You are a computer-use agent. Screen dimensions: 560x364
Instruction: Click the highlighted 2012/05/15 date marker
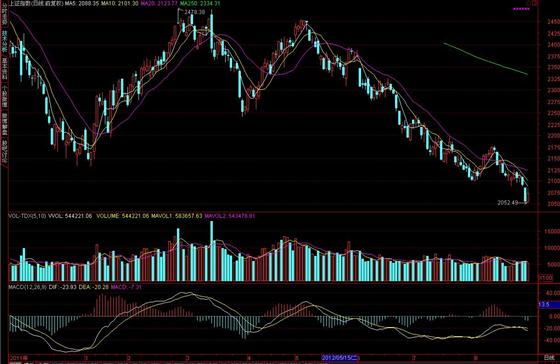click(340, 357)
